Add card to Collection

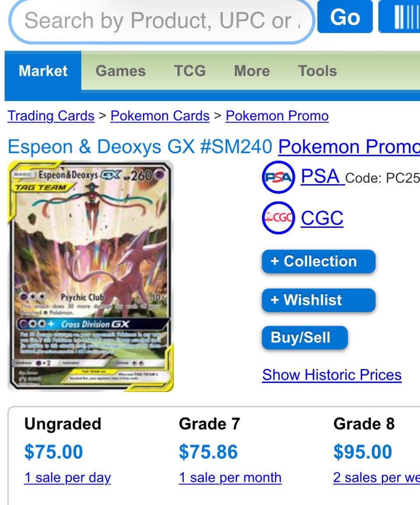[x=318, y=261]
